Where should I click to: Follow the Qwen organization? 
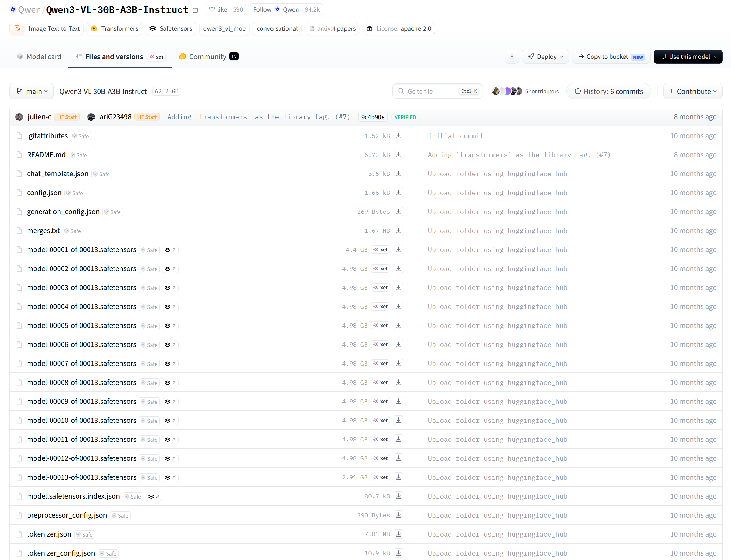coord(276,10)
